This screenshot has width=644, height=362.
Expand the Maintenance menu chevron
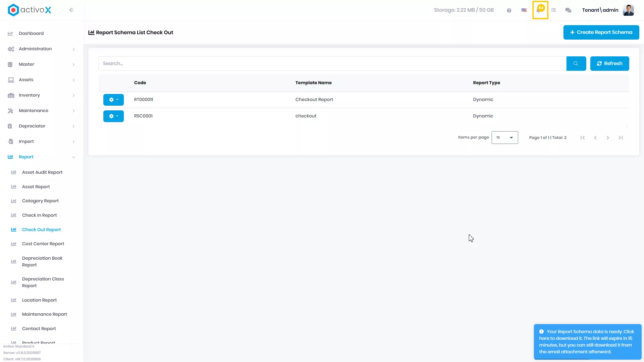[x=73, y=111]
